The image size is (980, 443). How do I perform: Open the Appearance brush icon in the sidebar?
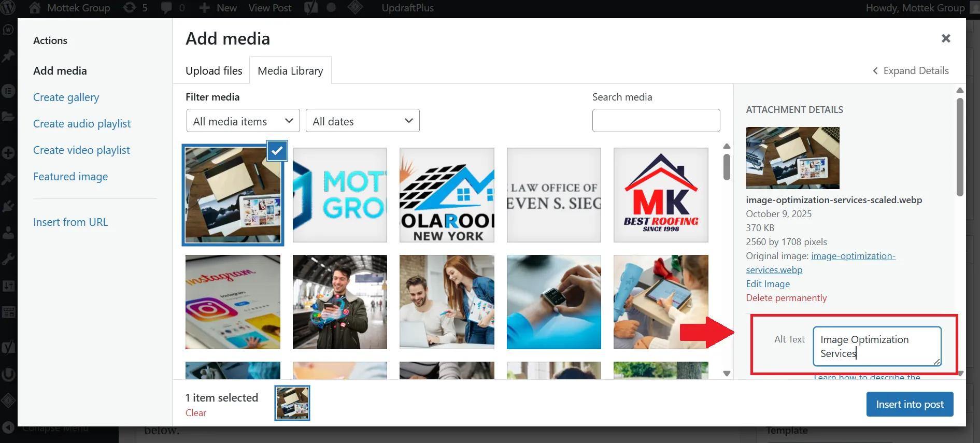(8, 179)
